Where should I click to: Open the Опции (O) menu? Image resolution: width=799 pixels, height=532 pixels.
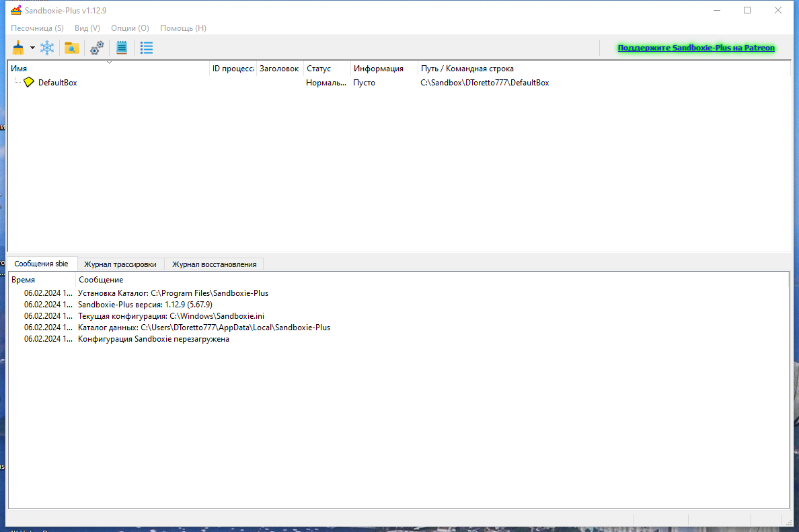pos(130,28)
